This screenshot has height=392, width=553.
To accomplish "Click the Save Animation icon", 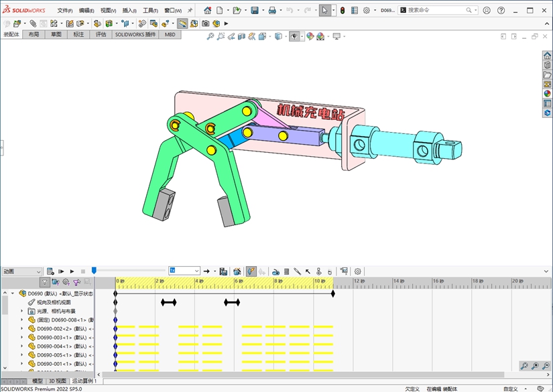I will coord(223,271).
